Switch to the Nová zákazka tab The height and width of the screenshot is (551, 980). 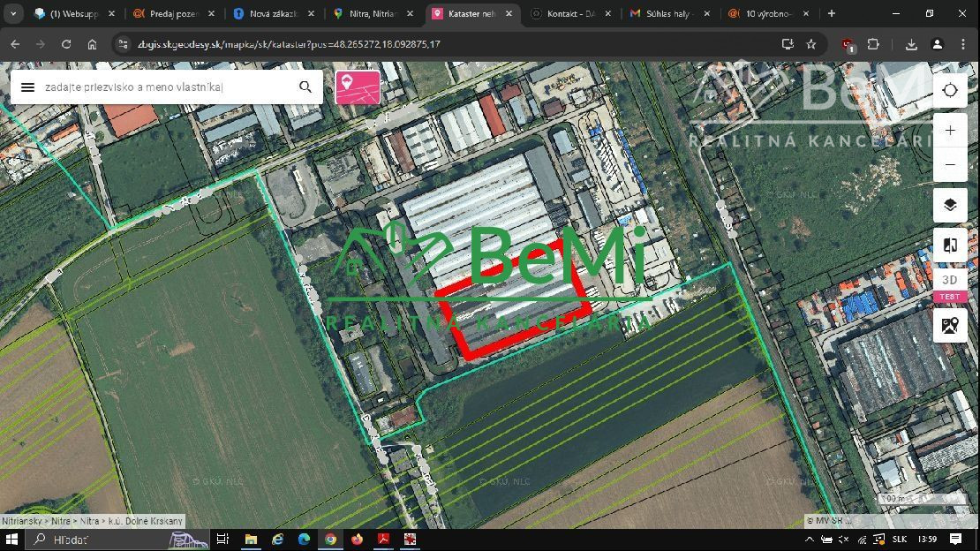[273, 13]
